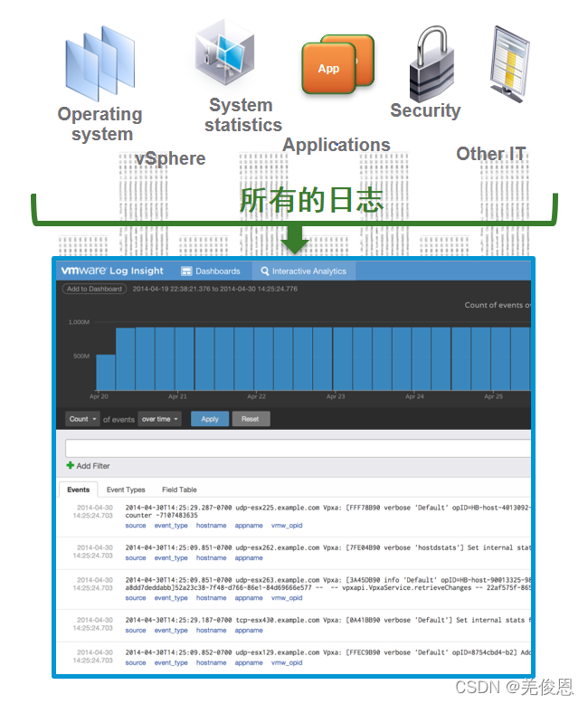
Task: Click vmw_opid field of esx129 event
Action: 287,662
